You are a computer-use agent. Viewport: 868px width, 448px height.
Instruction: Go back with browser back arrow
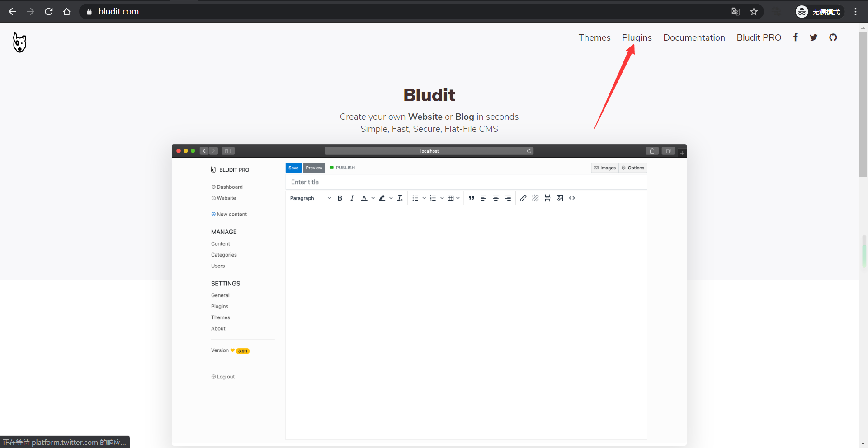12,12
